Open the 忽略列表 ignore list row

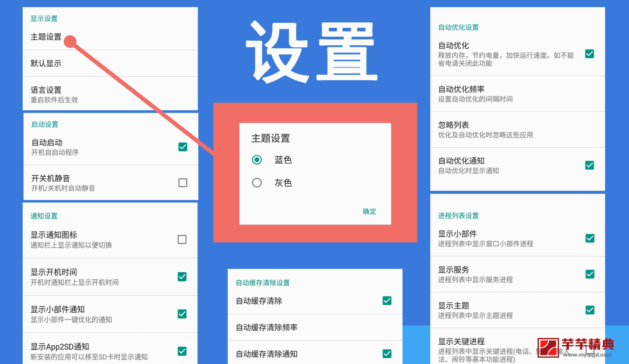(x=517, y=130)
